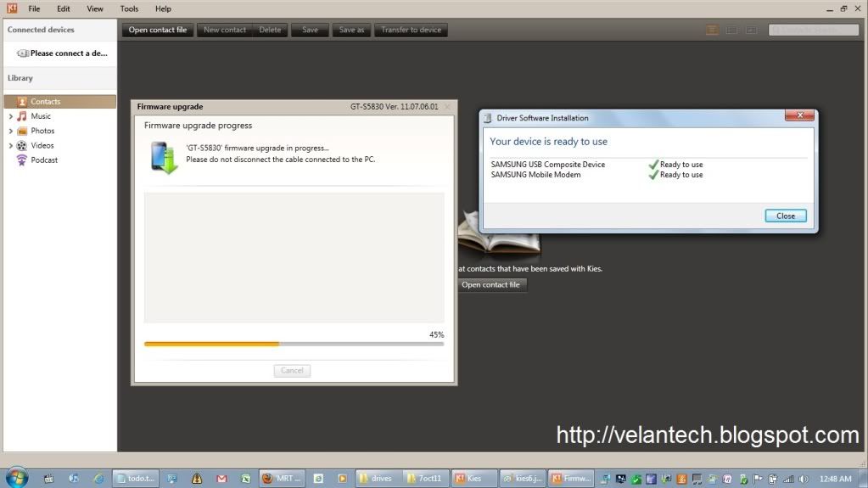Click the Kies logo icon in the title bar

pyautogui.click(x=12, y=8)
